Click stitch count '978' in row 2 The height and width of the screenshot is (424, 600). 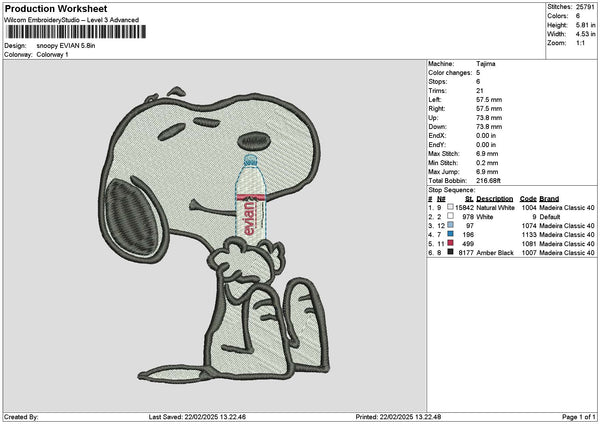468,217
